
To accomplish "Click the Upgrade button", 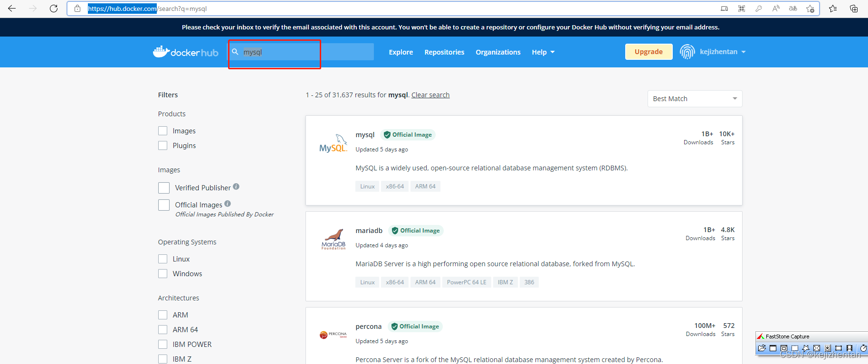I will coord(649,52).
